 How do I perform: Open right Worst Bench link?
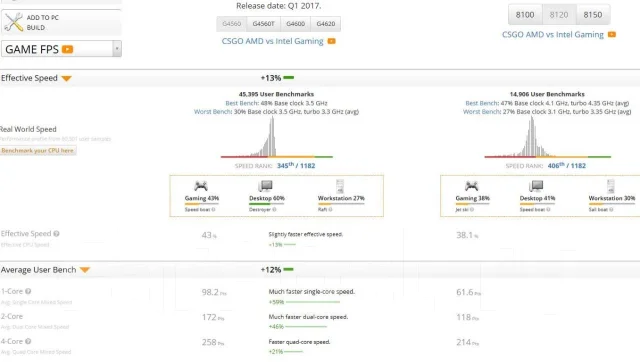pos(482,111)
